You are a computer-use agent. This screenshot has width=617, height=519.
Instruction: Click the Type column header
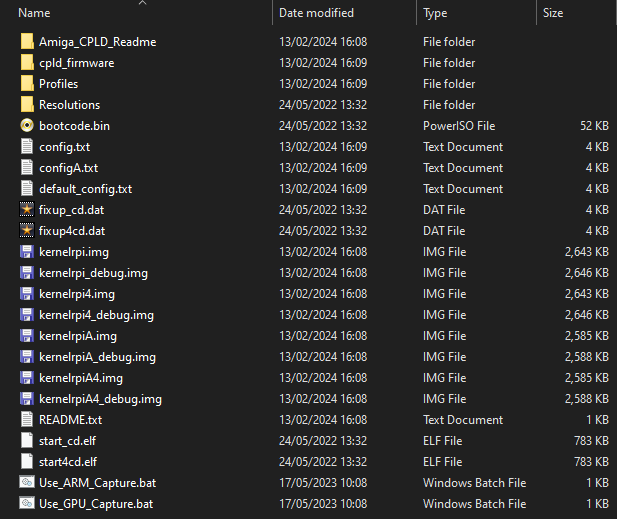(435, 13)
